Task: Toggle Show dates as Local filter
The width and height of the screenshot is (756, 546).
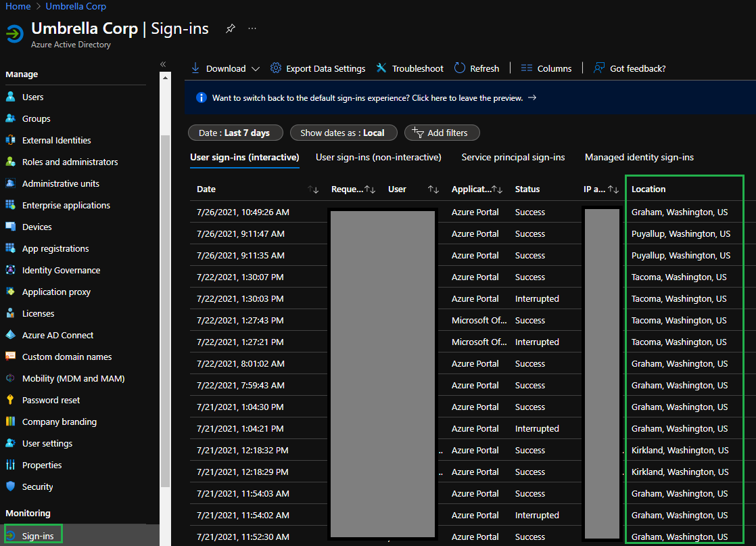Action: point(344,133)
